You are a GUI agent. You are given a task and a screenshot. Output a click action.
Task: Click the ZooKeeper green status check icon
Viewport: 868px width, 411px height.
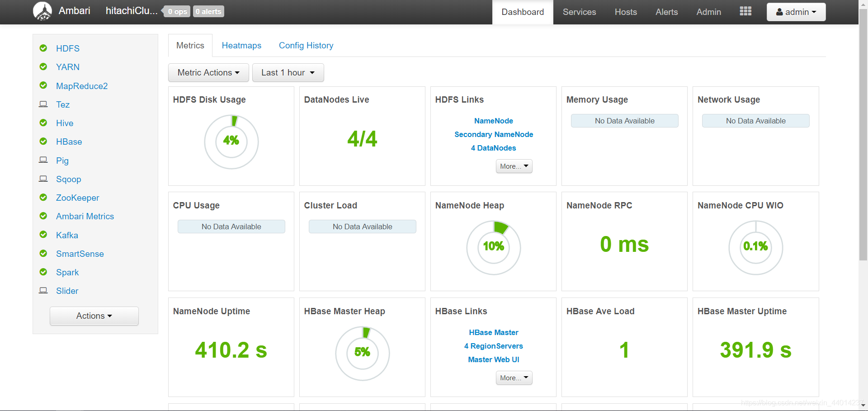click(43, 197)
